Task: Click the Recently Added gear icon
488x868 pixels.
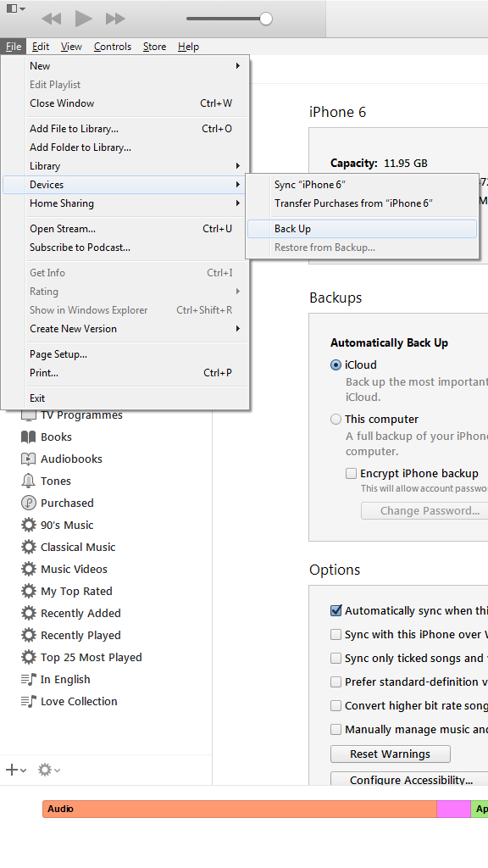Action: (x=28, y=613)
